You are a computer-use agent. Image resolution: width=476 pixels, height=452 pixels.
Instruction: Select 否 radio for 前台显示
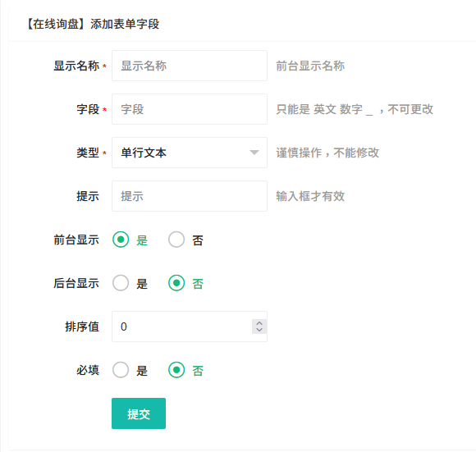[176, 240]
